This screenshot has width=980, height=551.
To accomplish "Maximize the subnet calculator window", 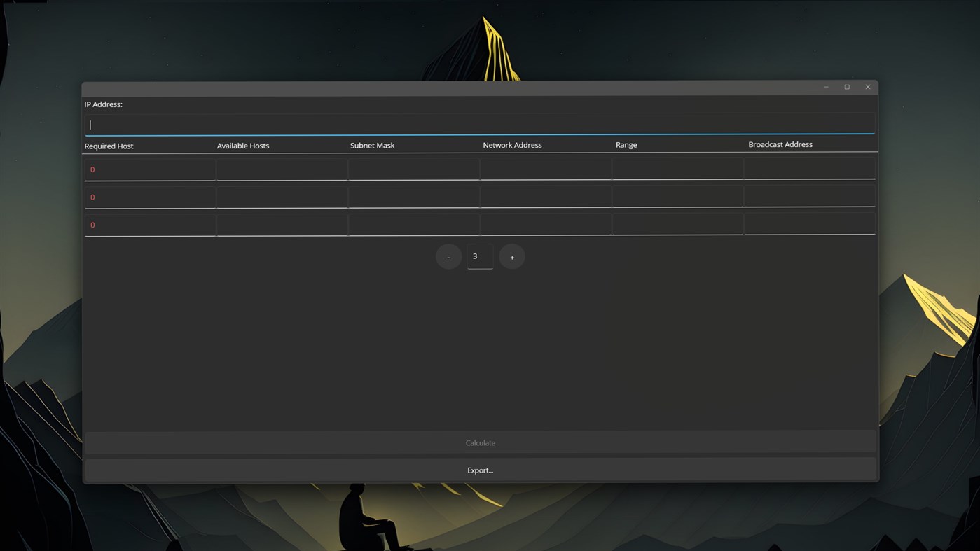I will (847, 87).
